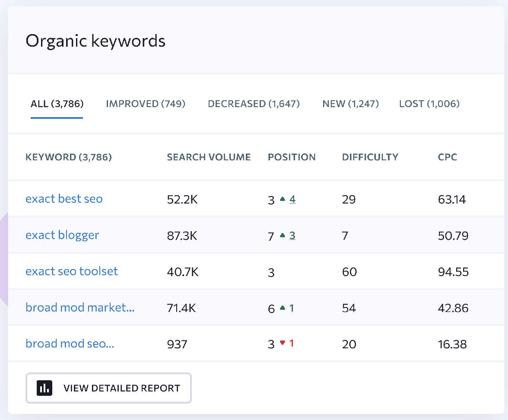Visit the 'broad mod seo...' keyword link
This screenshot has height=420, width=508.
point(70,344)
